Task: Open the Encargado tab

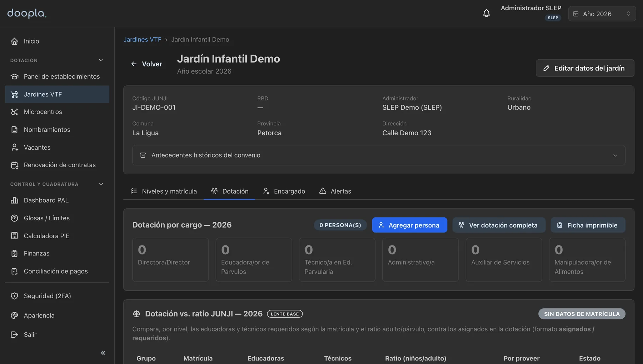Action: click(x=284, y=191)
